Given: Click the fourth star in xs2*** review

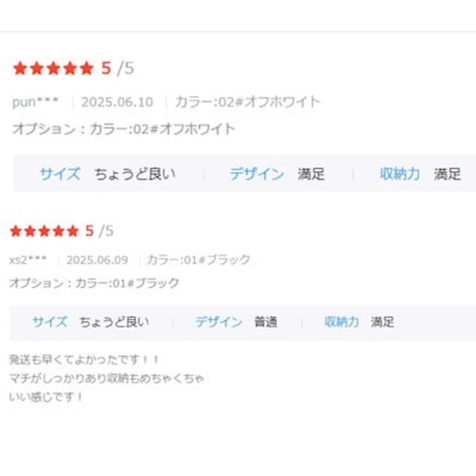Looking at the screenshot, I should (x=58, y=231).
